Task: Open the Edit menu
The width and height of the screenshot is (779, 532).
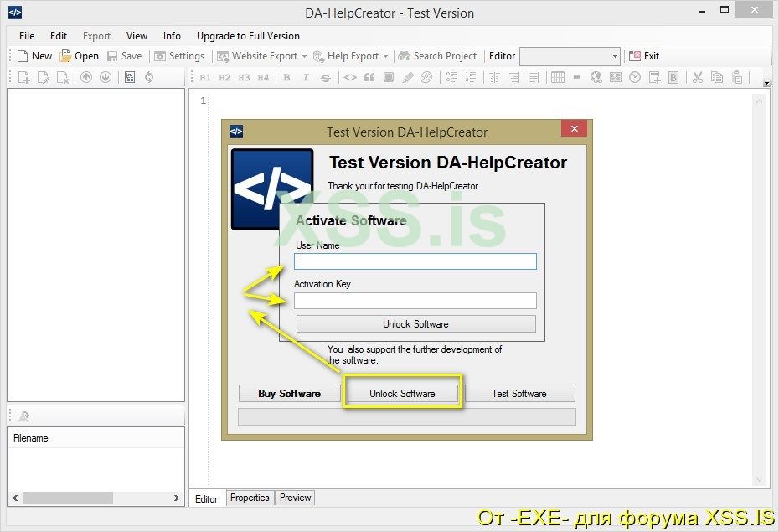Action: (58, 36)
